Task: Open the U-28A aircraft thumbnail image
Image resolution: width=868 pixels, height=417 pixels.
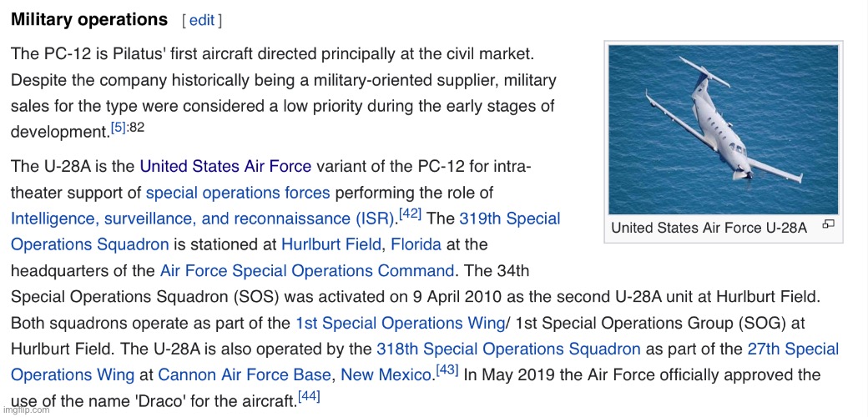Action: coord(723,129)
